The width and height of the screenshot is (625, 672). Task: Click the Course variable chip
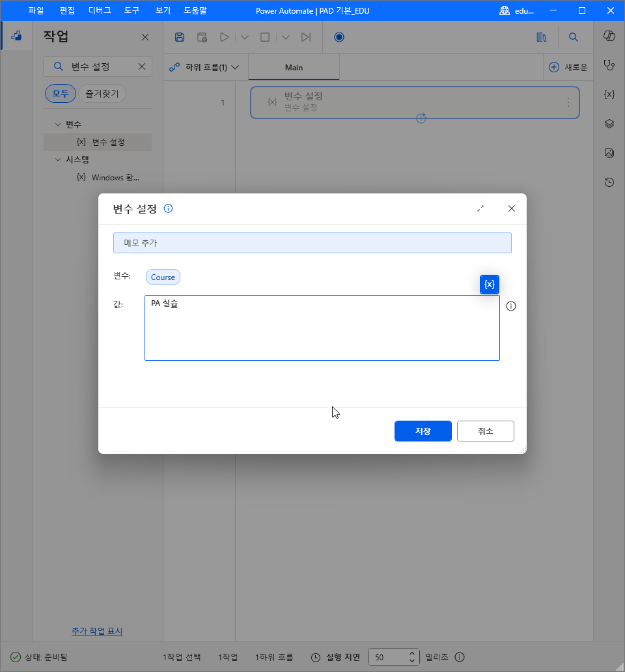click(x=163, y=277)
